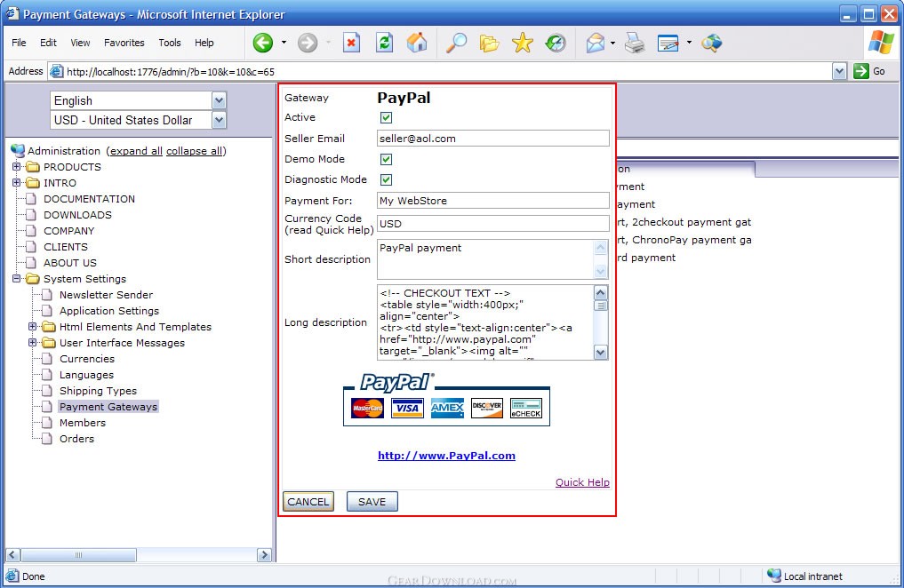Expand the Html Elements And Templates node
The height and width of the screenshot is (588, 904).
pyautogui.click(x=32, y=327)
